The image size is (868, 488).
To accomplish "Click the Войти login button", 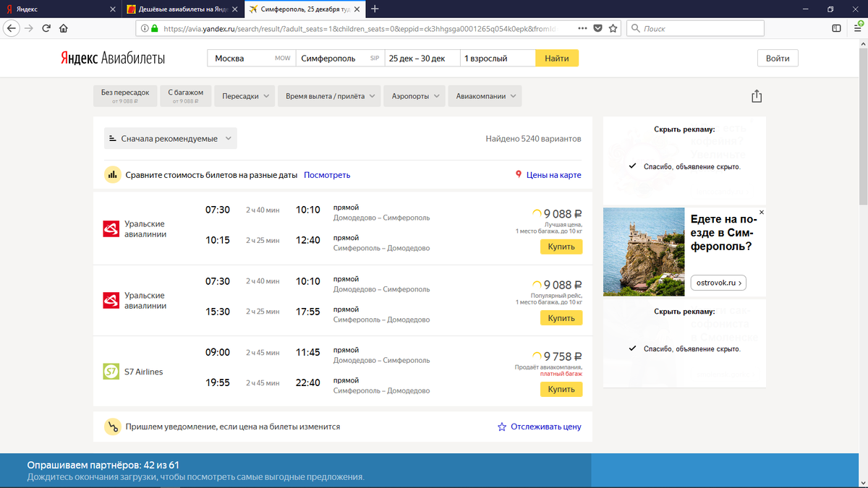I will 778,59.
